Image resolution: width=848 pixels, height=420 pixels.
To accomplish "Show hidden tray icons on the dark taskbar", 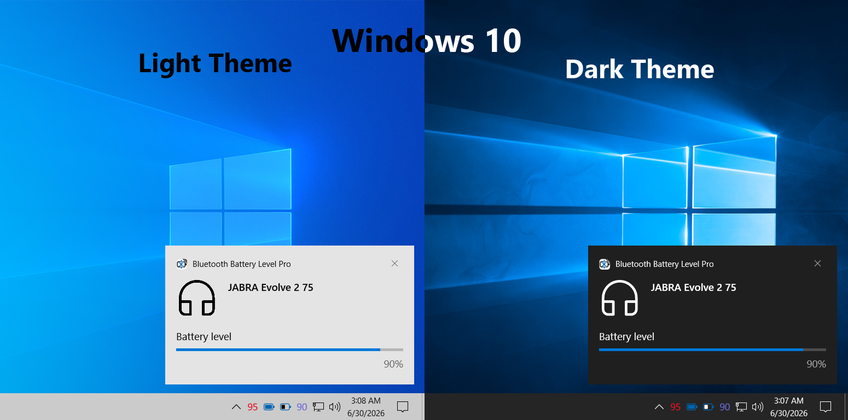I will coord(659,407).
